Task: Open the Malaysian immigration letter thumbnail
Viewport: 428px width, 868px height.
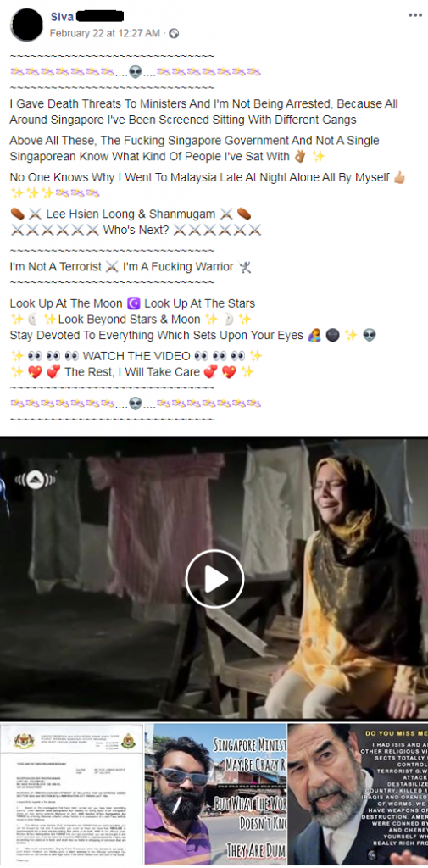Action: pyautogui.click(x=71, y=795)
